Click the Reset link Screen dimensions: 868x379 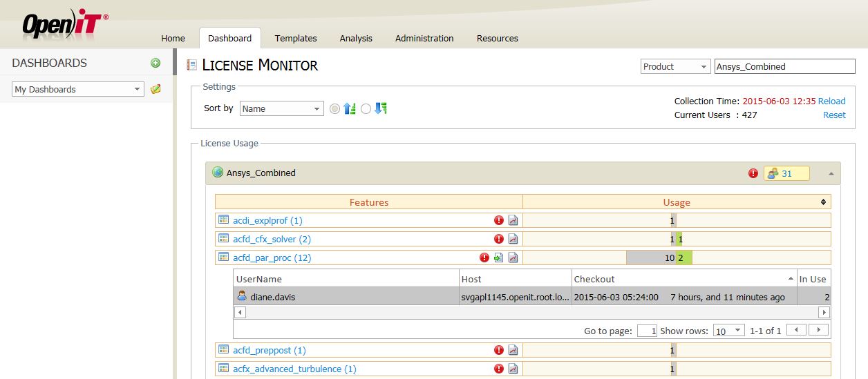tap(834, 115)
